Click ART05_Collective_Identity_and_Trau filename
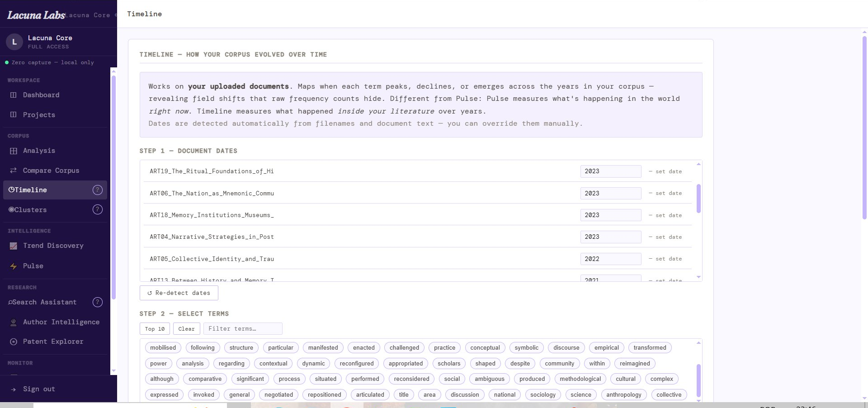 click(212, 259)
